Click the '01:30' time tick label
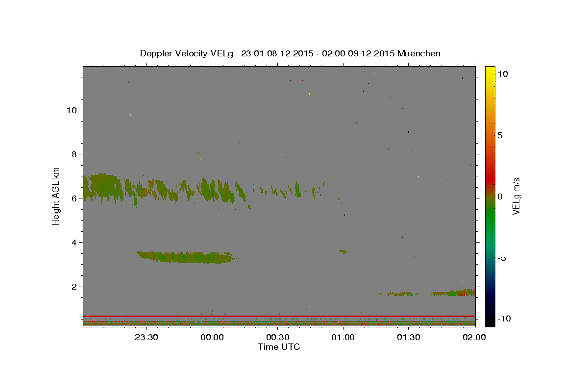Viewport: 588px width, 392px height. coord(409,337)
